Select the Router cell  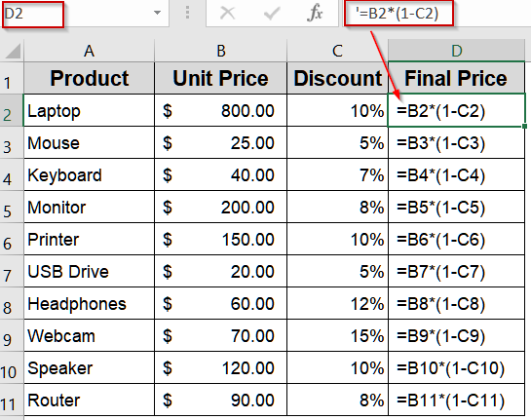(89, 400)
